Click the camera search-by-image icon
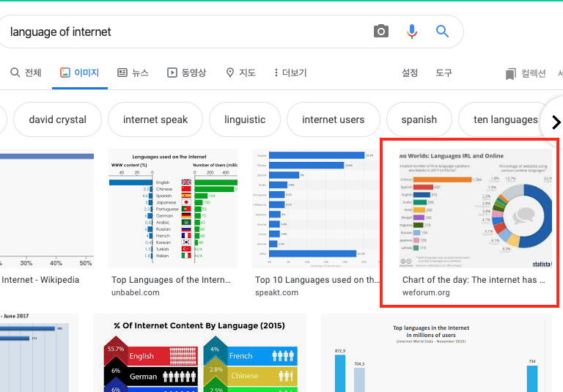Image resolution: width=563 pixels, height=392 pixels. (381, 32)
